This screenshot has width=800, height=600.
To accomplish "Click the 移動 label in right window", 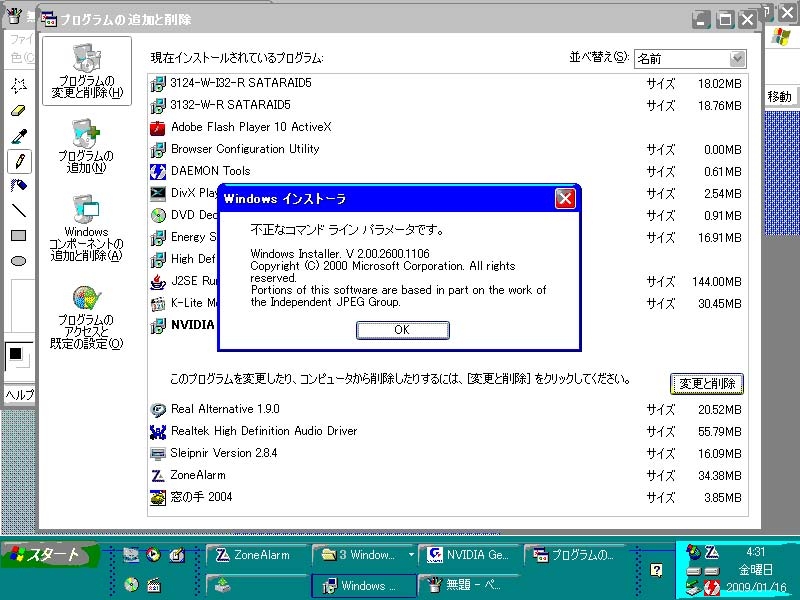I will point(779,96).
